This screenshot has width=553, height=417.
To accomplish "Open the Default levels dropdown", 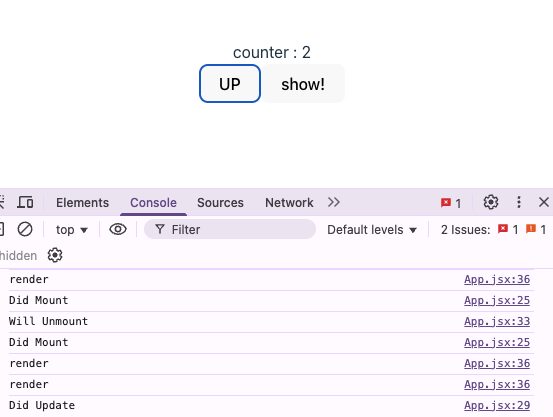I will pos(372,230).
